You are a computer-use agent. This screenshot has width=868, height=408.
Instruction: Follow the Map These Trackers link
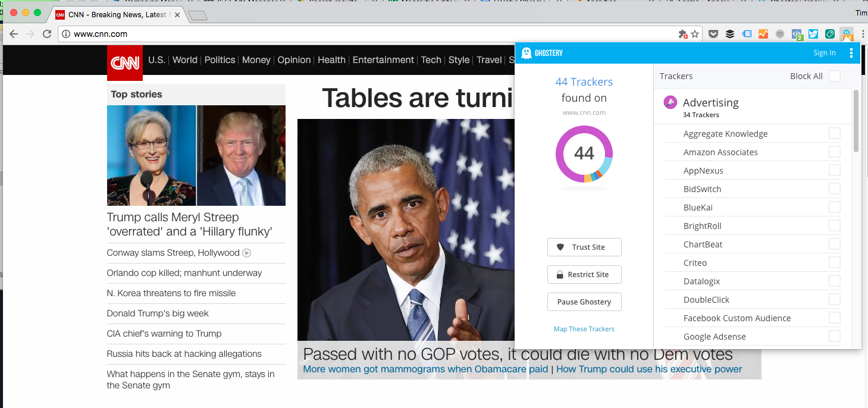click(584, 329)
